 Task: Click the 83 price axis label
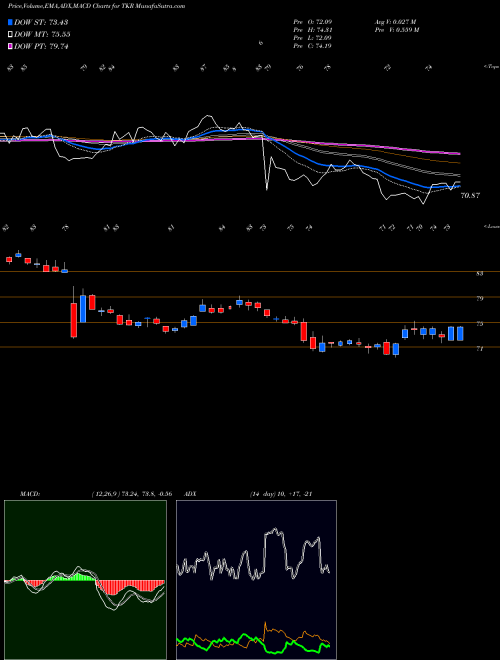coord(479,274)
